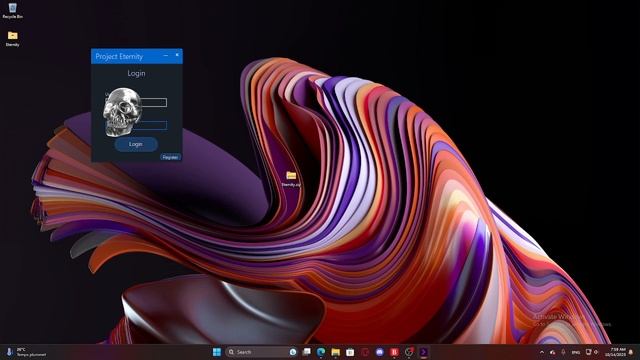Image resolution: width=640 pixels, height=360 pixels.
Task: Open the weather widget in taskbar
Action: point(27,352)
